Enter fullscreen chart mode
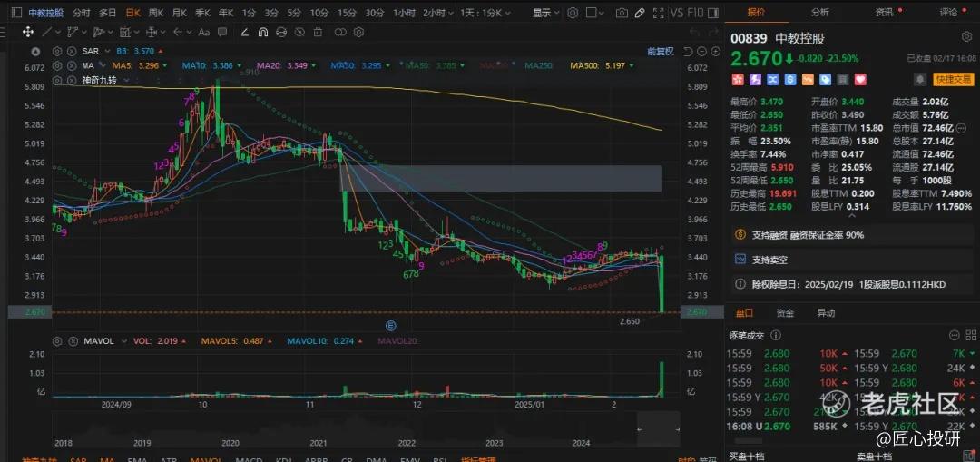The image size is (980, 462). (x=660, y=13)
